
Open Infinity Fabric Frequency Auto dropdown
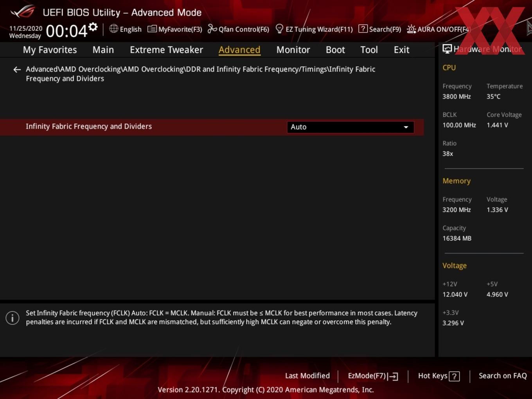350,127
